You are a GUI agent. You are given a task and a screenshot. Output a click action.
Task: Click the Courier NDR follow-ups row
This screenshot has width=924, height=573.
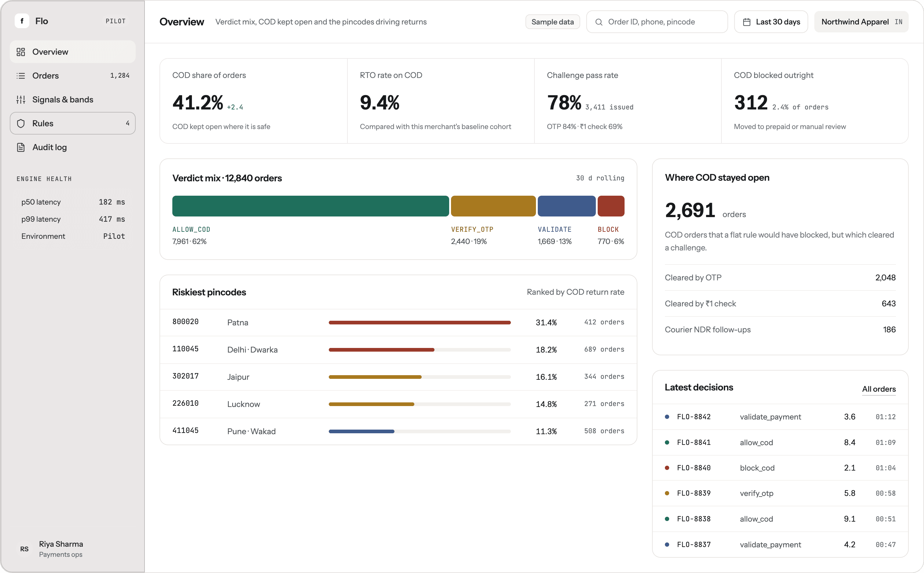[780, 330]
